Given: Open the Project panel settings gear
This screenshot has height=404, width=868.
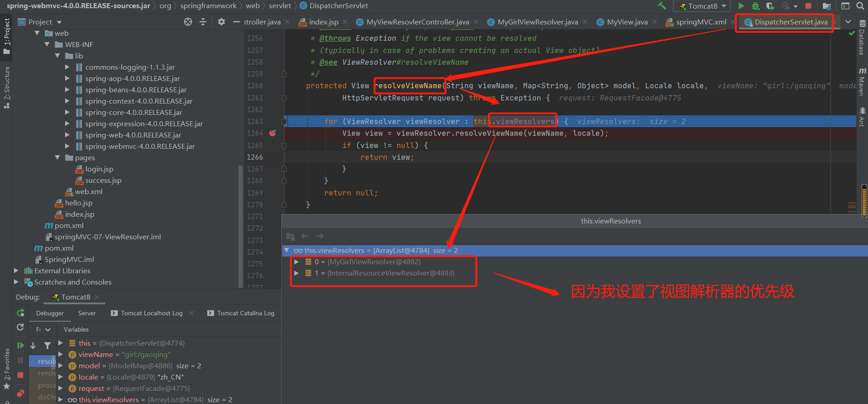Looking at the screenshot, I should point(221,22).
